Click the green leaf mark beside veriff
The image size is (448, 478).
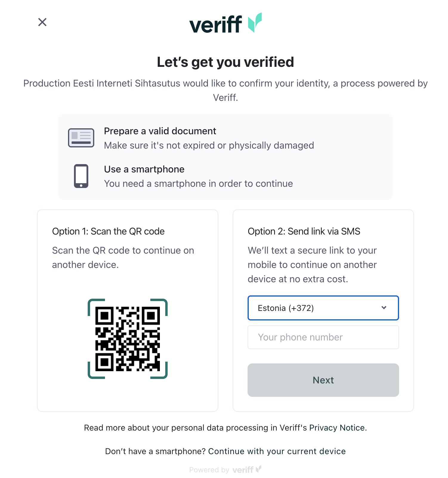(x=255, y=23)
